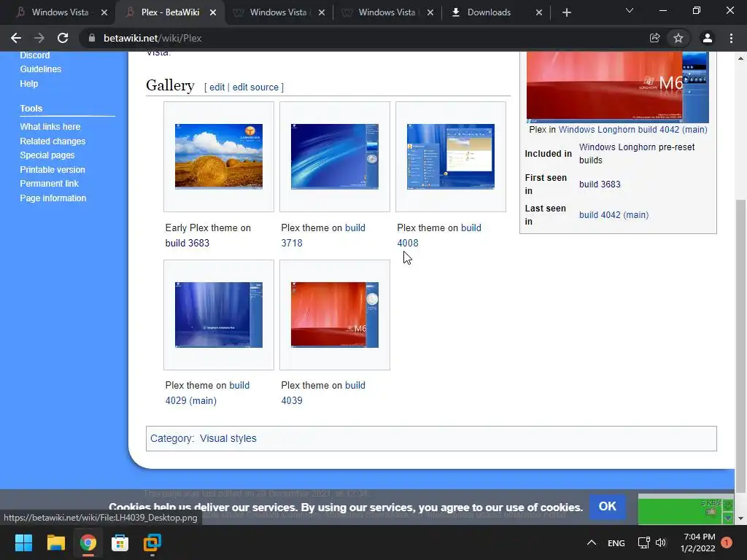
Task: Reload the Plex wiki page
Action: [63, 38]
